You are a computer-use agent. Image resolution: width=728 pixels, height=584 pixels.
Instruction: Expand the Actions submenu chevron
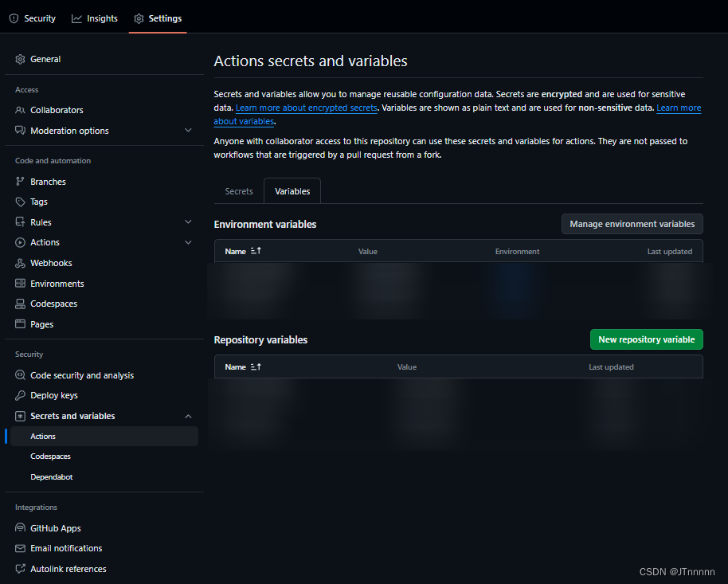point(188,242)
